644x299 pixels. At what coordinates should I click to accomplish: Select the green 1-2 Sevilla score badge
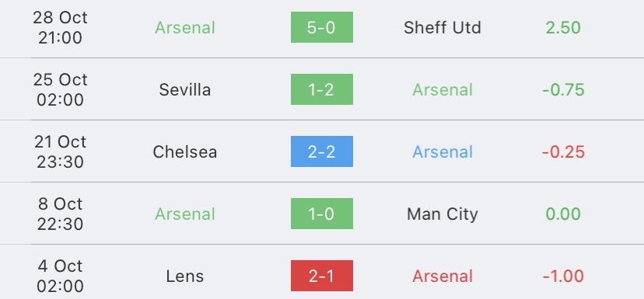point(321,89)
